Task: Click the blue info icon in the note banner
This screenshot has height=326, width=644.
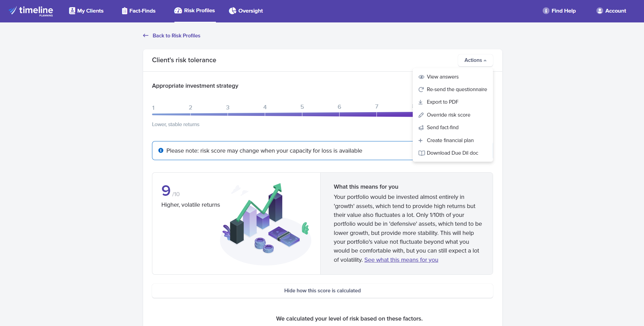Action: pyautogui.click(x=161, y=150)
